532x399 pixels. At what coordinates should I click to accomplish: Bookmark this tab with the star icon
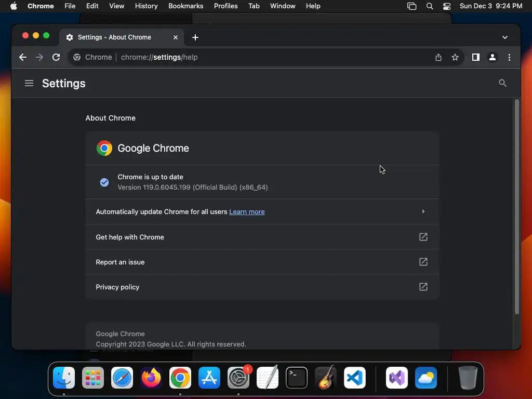(455, 57)
